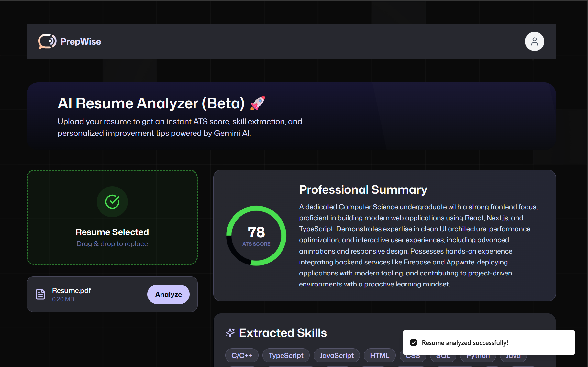Click the document icon beside Resume.pdf
Screen dimensions: 588x367
tap(40, 294)
